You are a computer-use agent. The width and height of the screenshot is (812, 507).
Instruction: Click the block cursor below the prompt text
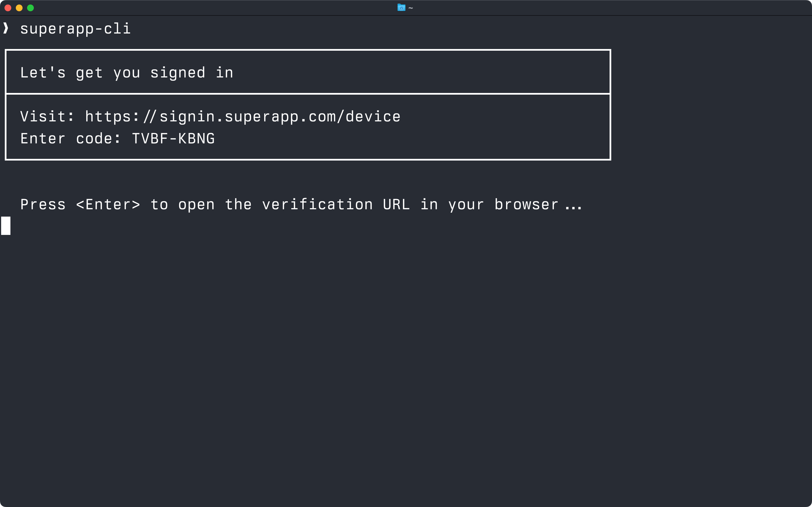point(6,225)
